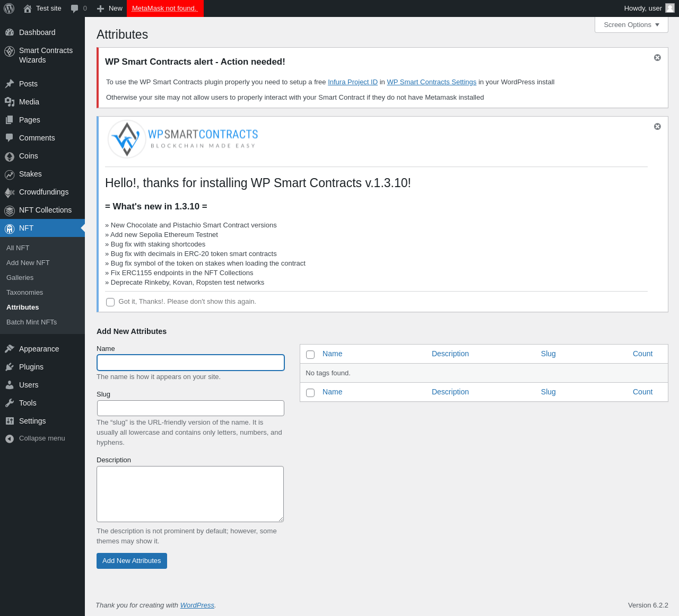
Task: Open Attributes submenu item
Action: coord(23,307)
